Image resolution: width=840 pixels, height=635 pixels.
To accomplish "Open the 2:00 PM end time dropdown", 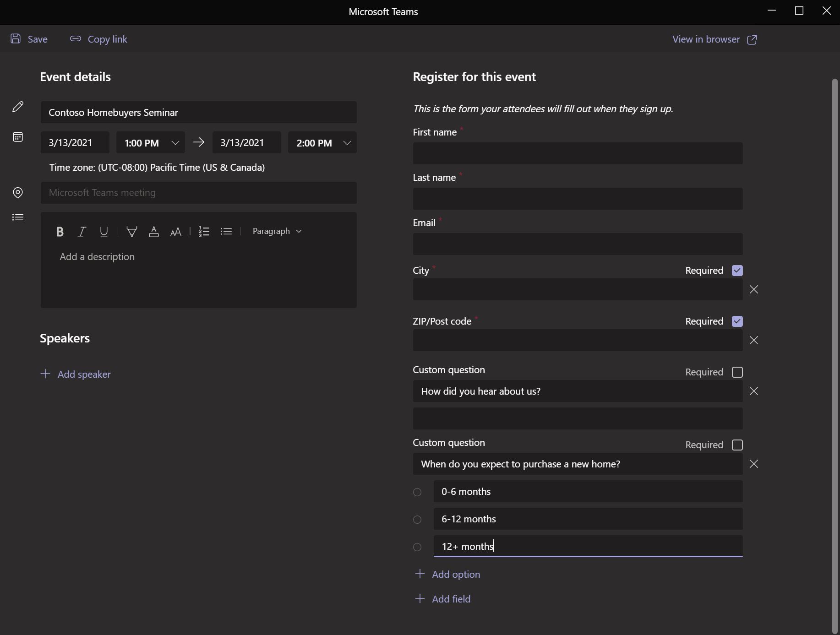I will pos(322,143).
